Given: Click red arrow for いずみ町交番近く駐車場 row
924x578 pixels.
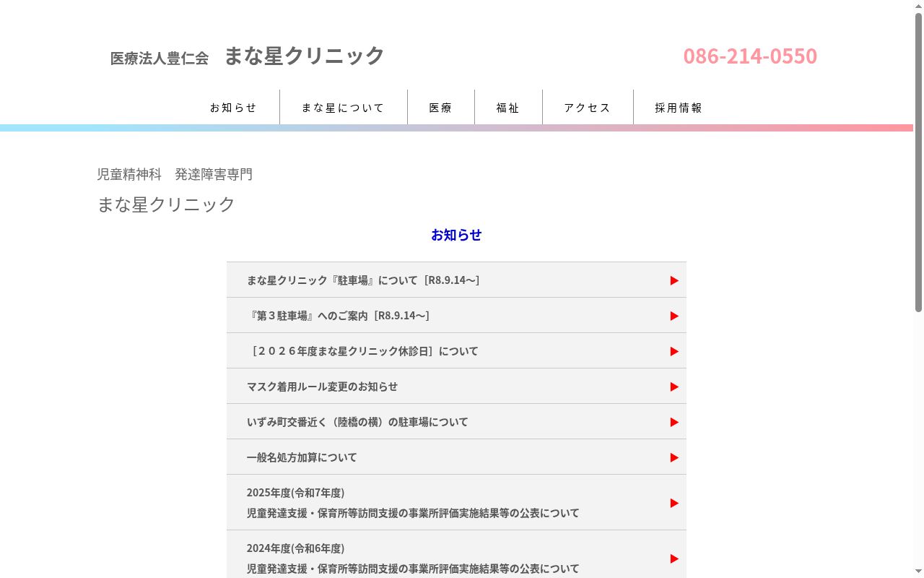Looking at the screenshot, I should (674, 422).
